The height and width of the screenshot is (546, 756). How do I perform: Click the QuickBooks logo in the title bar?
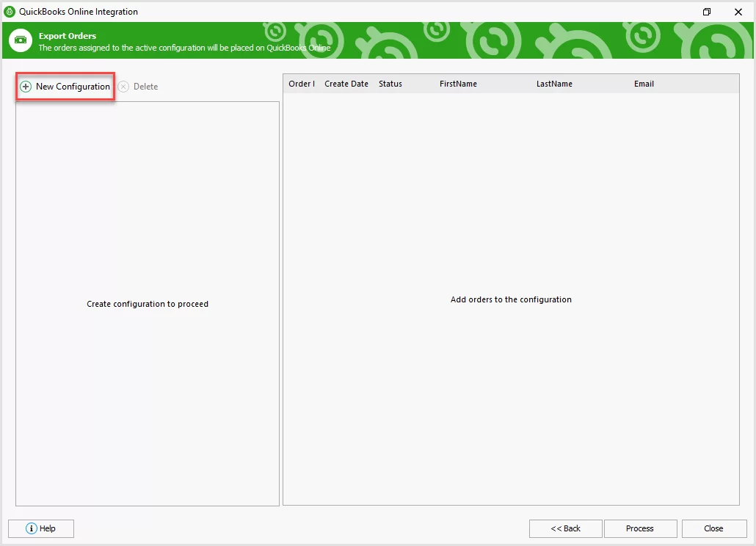pos(10,11)
